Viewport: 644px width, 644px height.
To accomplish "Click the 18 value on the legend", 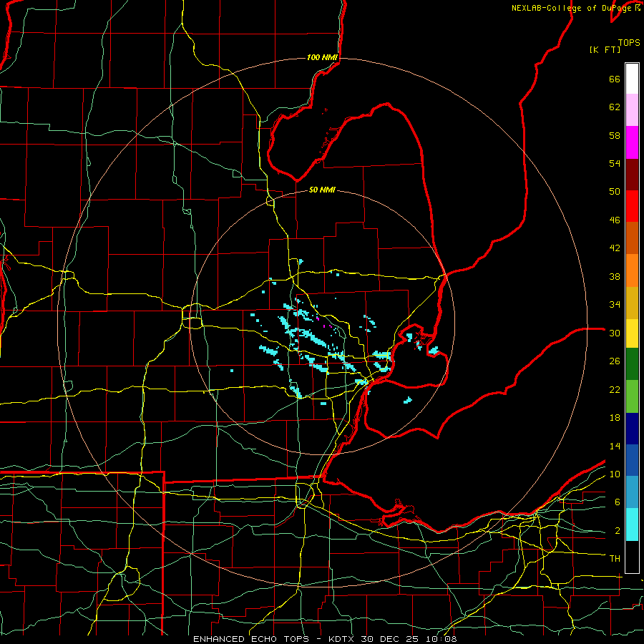I will [615, 418].
